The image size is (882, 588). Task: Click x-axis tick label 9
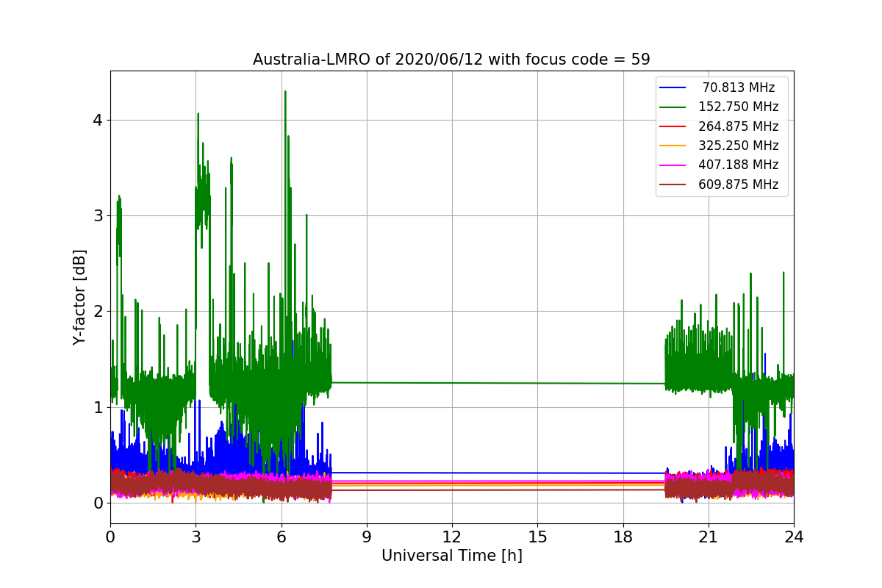coord(367,537)
